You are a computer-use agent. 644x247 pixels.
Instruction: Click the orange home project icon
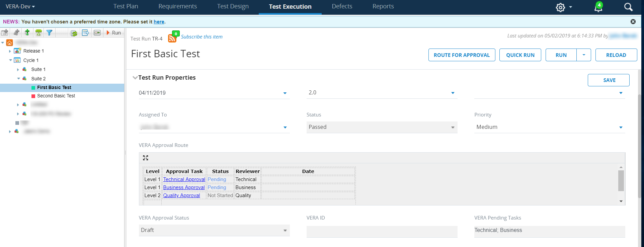[x=10, y=43]
